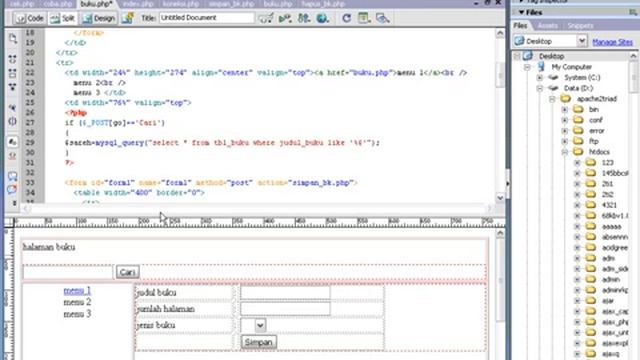Click the Validate Markup icon
This screenshot has width=640, height=360.
[x=284, y=18]
